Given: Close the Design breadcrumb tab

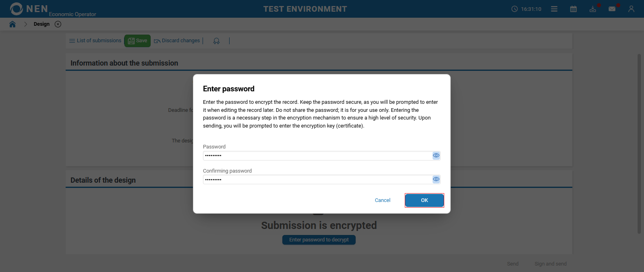Looking at the screenshot, I should (58, 24).
